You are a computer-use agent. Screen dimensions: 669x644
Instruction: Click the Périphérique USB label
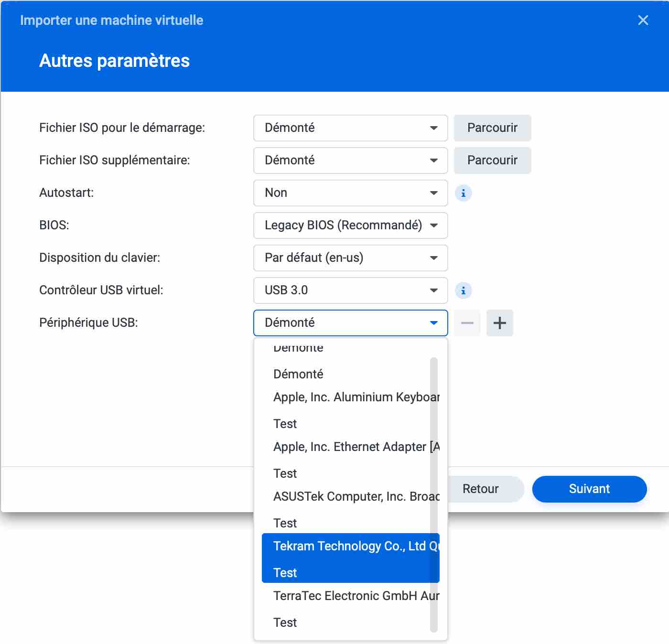pos(88,322)
